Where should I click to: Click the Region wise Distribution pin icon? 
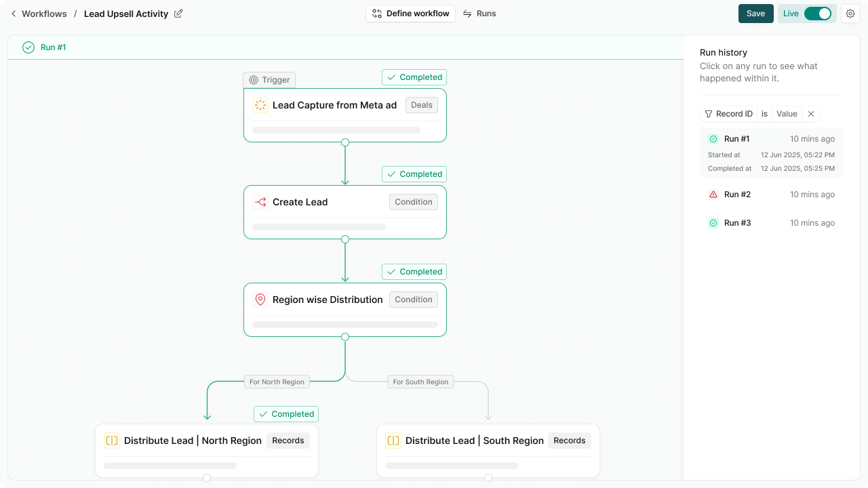click(x=260, y=300)
